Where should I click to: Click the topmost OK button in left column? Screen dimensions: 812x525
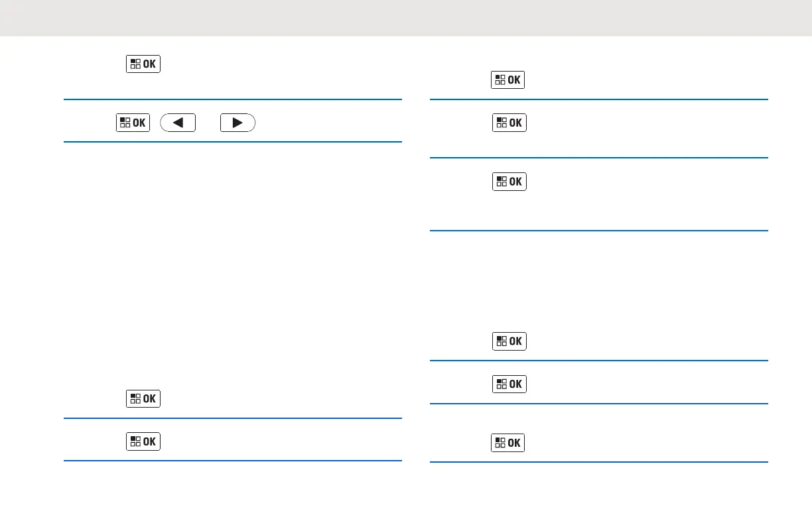(x=143, y=64)
